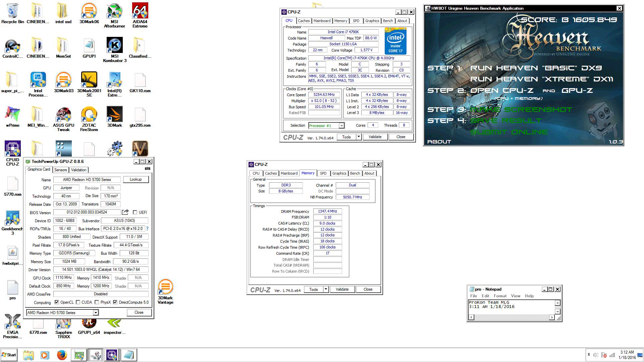Toggle the OpenCL checkbox
The width and height of the screenshot is (644, 362).
[57, 302]
